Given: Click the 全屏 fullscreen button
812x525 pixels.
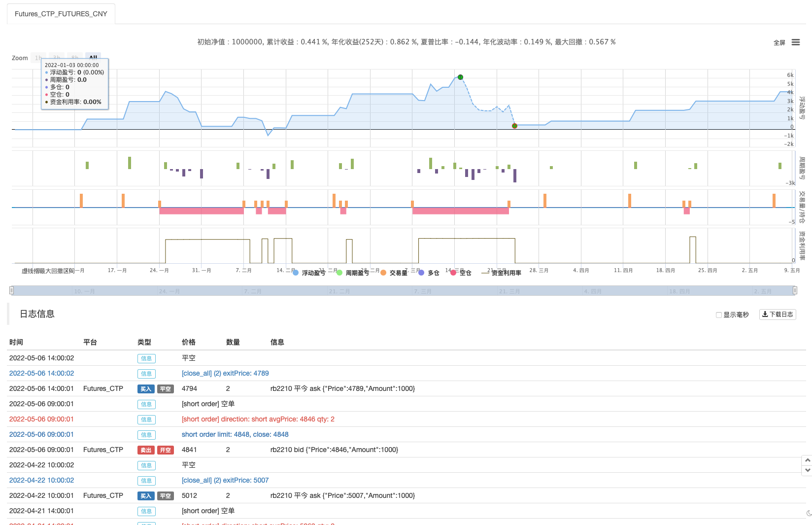Looking at the screenshot, I should [x=779, y=43].
